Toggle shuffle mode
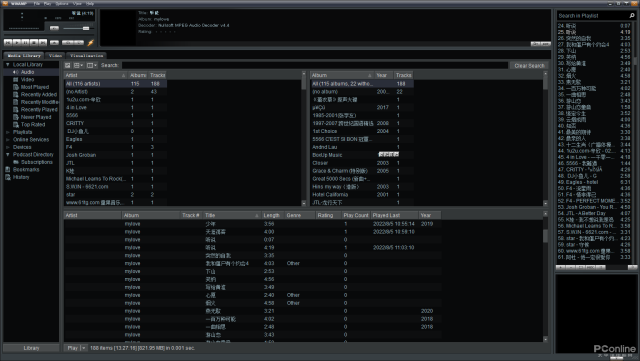 [x=68, y=42]
